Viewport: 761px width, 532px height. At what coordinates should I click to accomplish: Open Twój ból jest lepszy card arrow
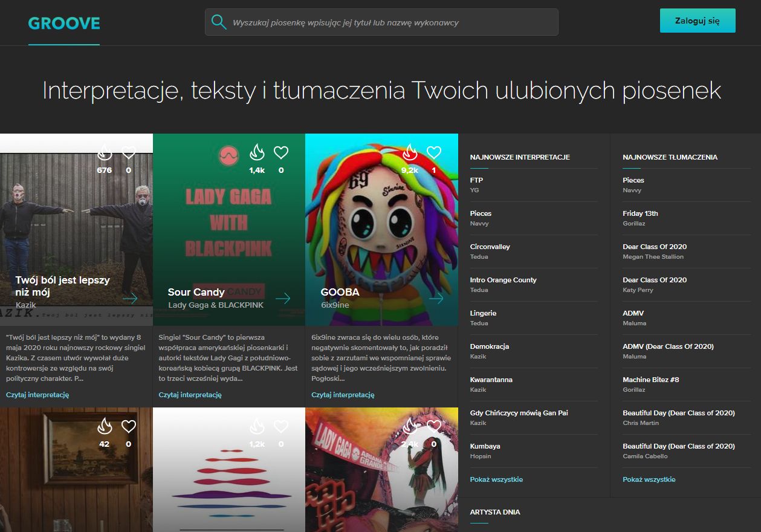point(130,298)
